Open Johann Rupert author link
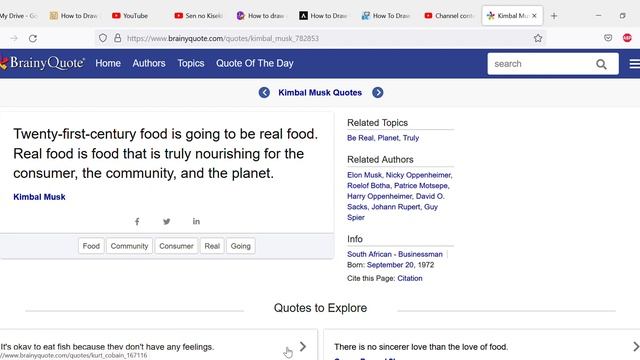The width and height of the screenshot is (640, 360). click(x=396, y=207)
